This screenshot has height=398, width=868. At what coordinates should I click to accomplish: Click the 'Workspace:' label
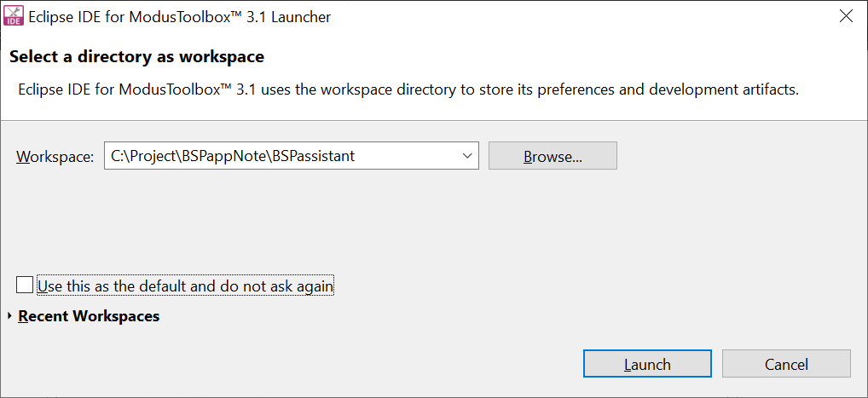tap(55, 157)
